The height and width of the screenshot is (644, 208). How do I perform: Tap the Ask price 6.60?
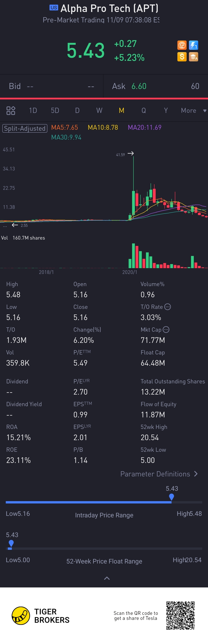click(139, 86)
